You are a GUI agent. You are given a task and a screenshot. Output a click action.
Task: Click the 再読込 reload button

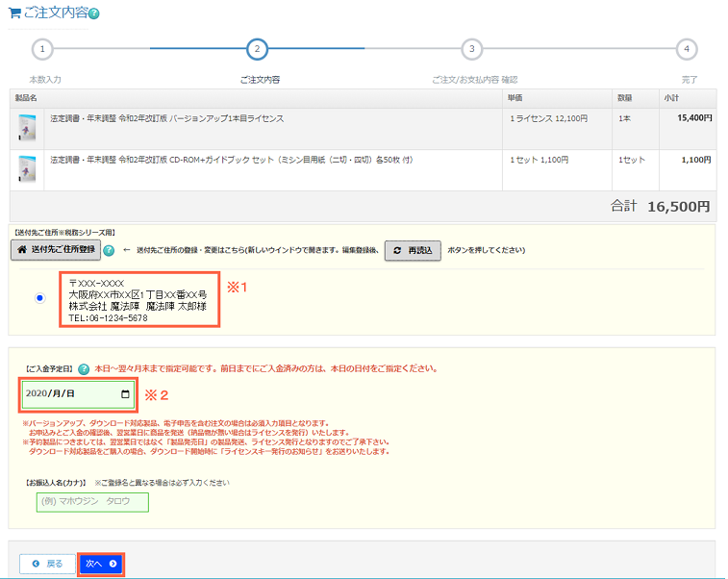point(413,250)
